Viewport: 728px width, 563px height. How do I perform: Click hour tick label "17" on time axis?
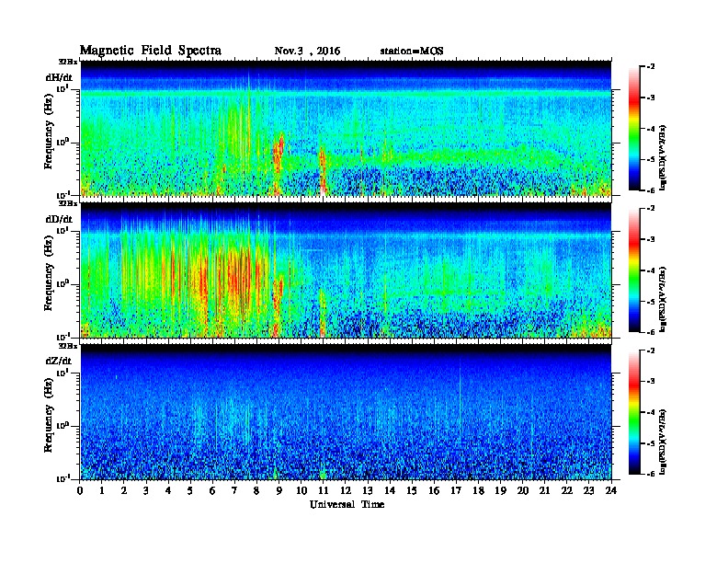click(x=456, y=491)
